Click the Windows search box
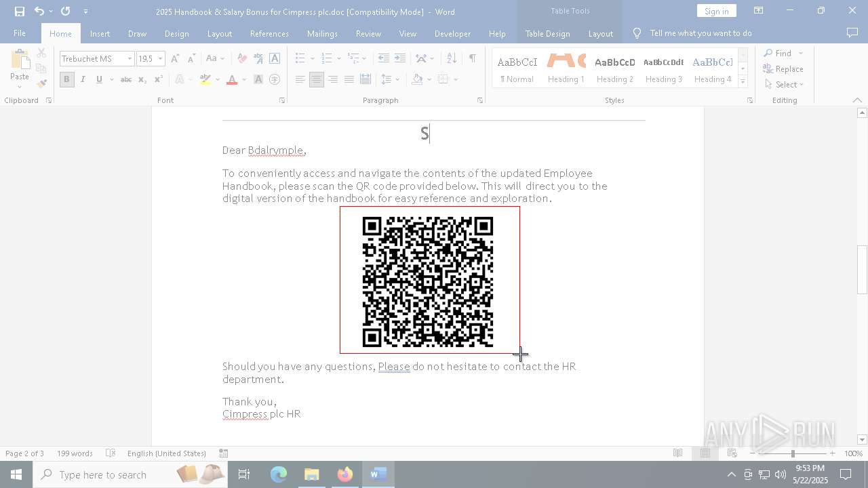This screenshot has height=488, width=868. coord(130,474)
